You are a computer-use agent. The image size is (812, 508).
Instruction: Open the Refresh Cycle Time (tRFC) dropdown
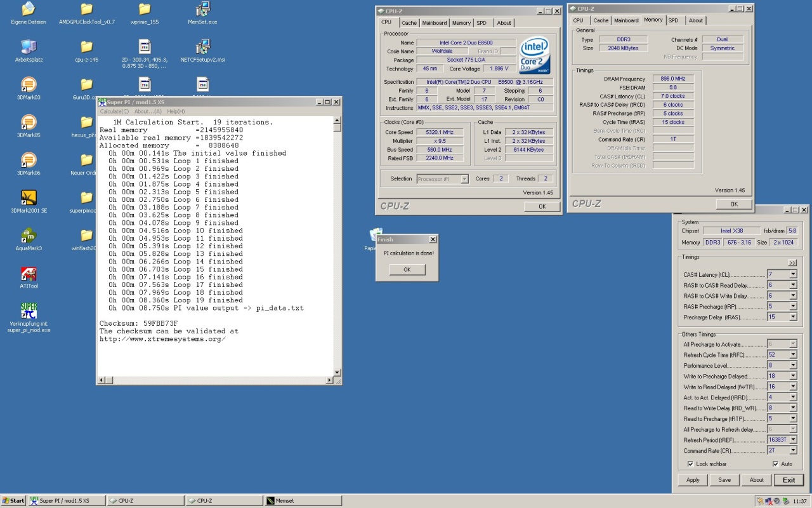[x=792, y=355]
